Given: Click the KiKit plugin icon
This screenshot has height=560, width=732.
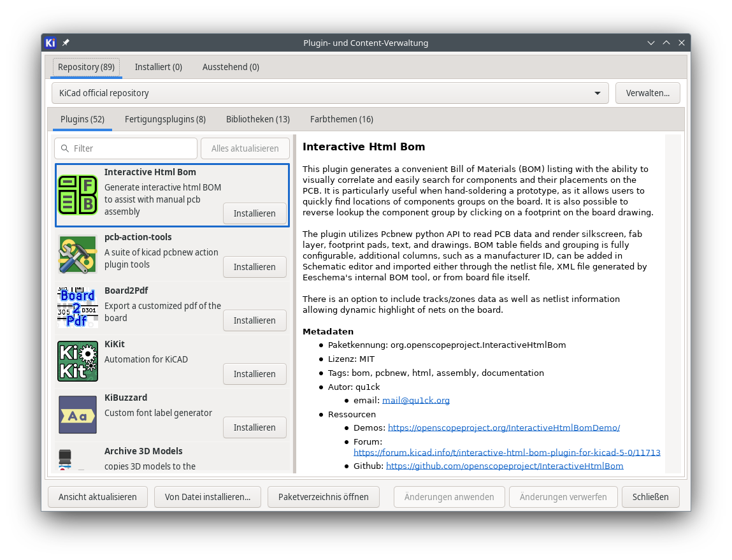Looking at the screenshot, I should (x=77, y=361).
